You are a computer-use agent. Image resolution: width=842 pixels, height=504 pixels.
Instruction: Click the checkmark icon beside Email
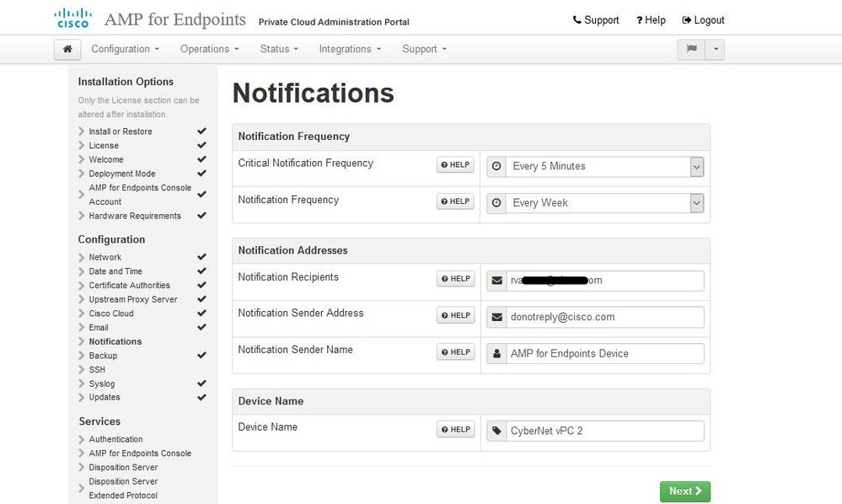[201, 327]
